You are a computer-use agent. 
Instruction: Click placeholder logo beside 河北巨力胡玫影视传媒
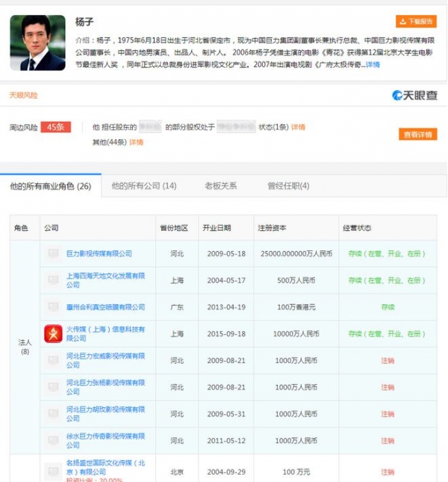(x=53, y=414)
